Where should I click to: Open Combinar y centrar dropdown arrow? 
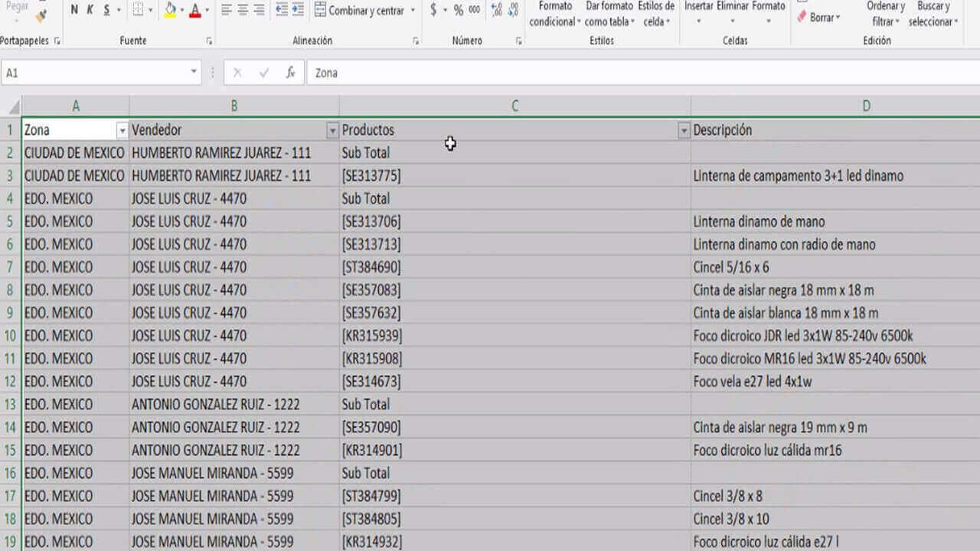413,11
